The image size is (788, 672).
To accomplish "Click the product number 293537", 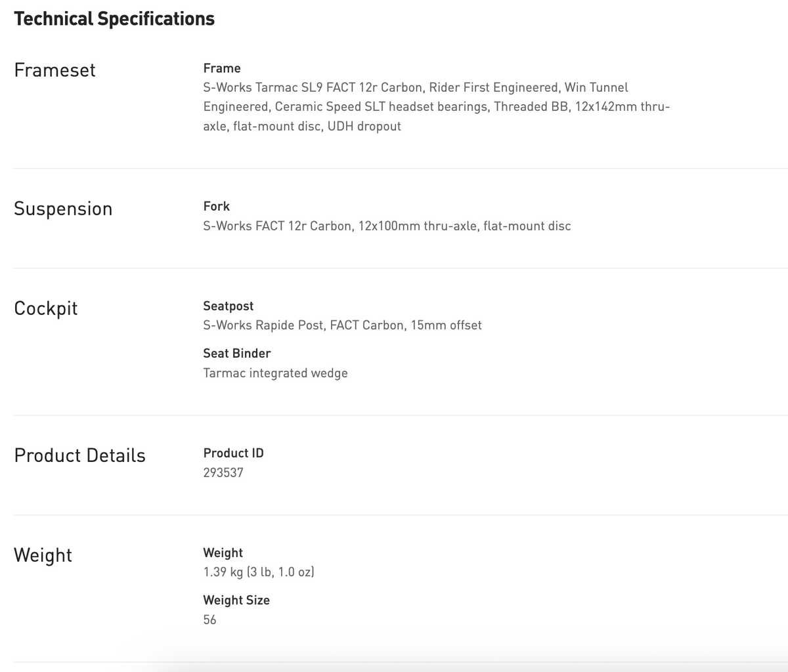I will coord(223,472).
